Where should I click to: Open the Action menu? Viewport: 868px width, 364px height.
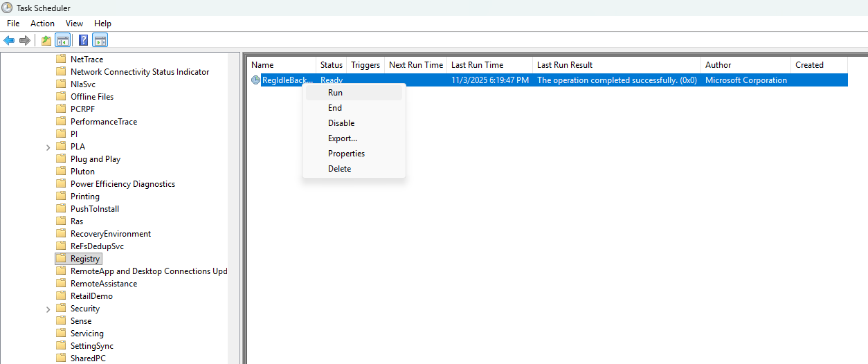[x=42, y=24]
